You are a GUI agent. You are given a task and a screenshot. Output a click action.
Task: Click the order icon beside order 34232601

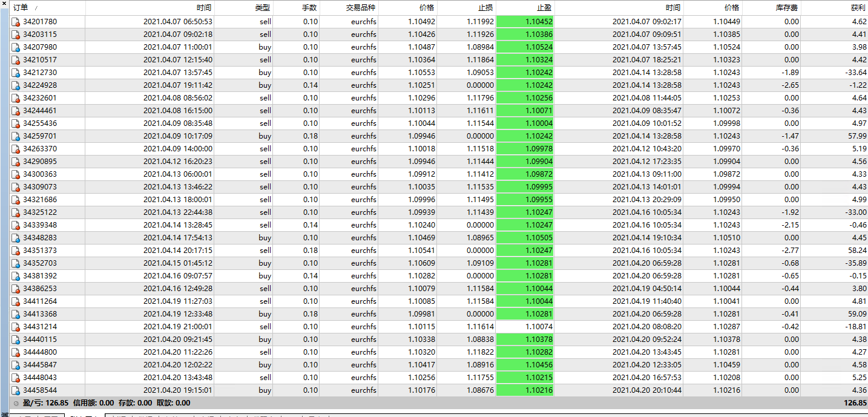click(16, 98)
